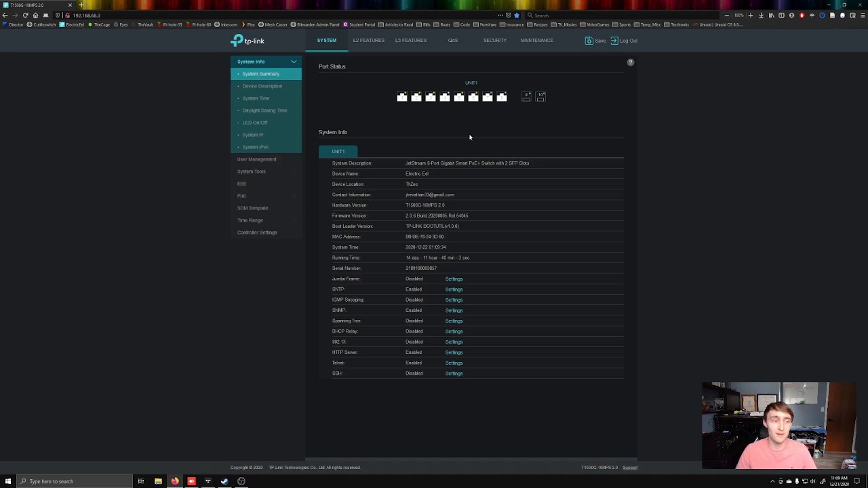Screen dimensions: 868x488
Task: Expand Time Range in sidebar
Action: coord(266,220)
